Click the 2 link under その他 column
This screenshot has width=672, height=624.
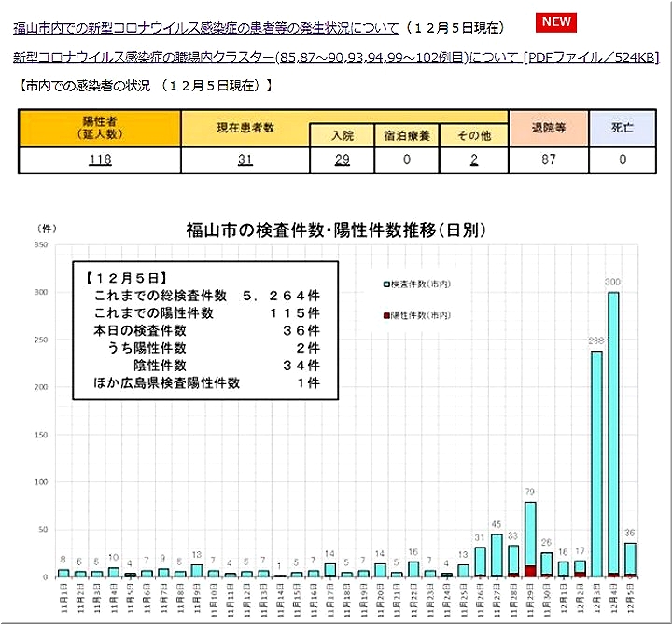click(x=474, y=159)
